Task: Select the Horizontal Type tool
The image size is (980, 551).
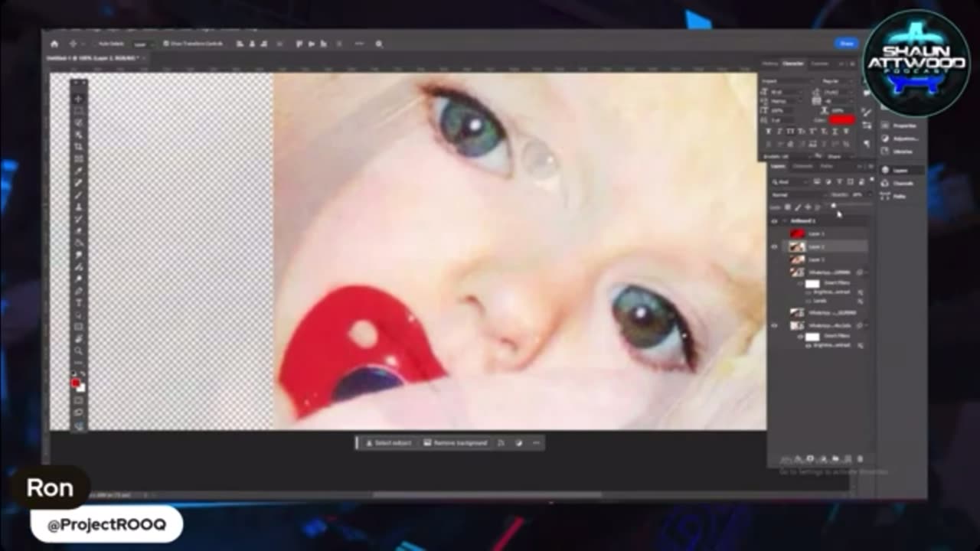Action: point(79,303)
